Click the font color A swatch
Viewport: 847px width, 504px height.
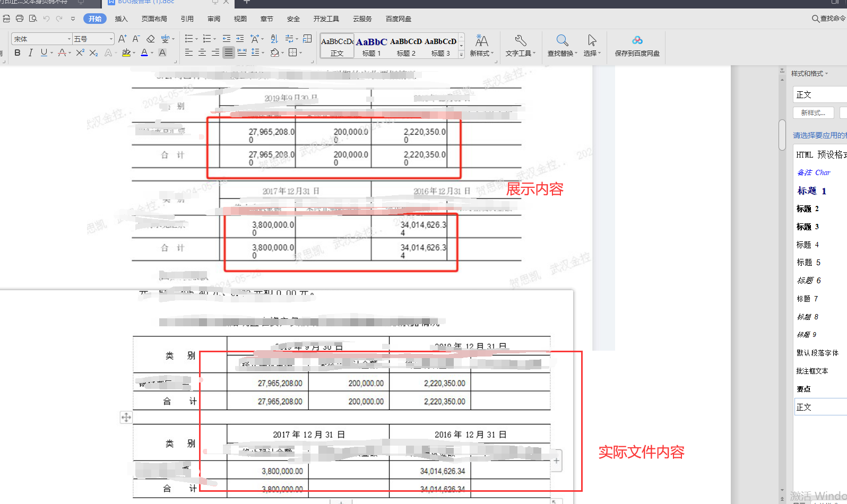click(x=144, y=53)
